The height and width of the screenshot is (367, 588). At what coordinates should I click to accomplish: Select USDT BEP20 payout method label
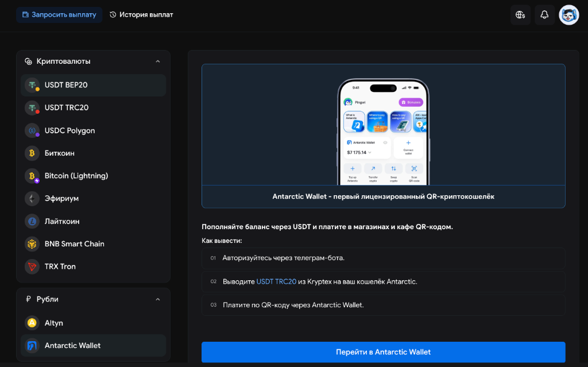[66, 85]
